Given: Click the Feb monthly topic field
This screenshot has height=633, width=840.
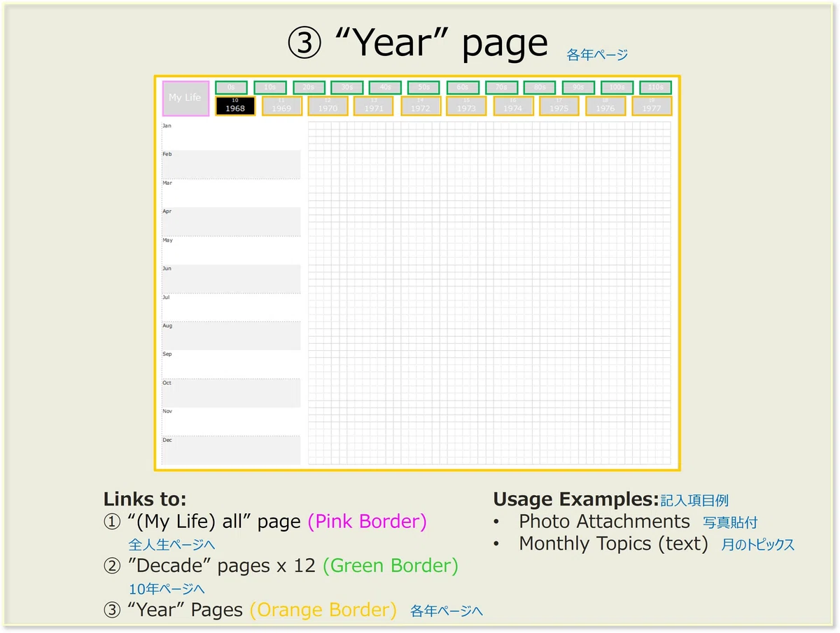Looking at the screenshot, I should 231,165.
